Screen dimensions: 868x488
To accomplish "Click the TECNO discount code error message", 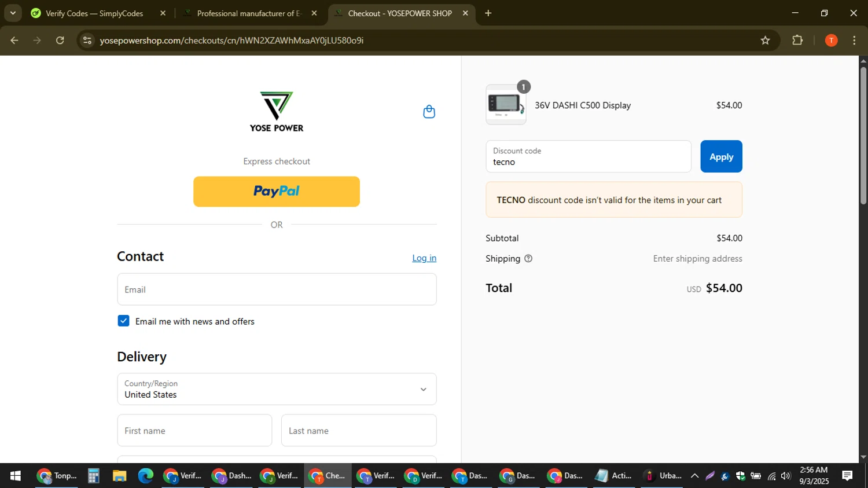I will point(614,200).
